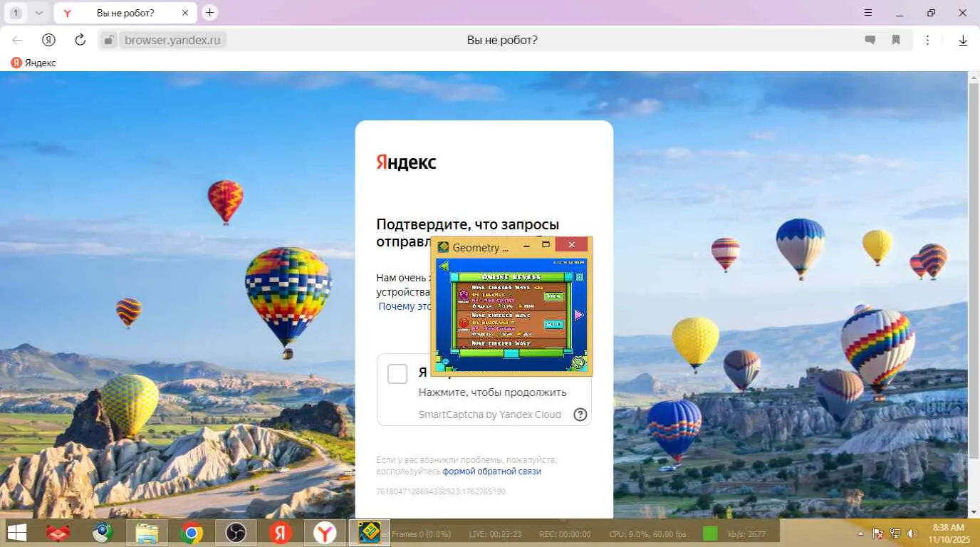Image resolution: width=980 pixels, height=547 pixels.
Task: Maximize the Geometry Dash window
Action: (x=546, y=245)
